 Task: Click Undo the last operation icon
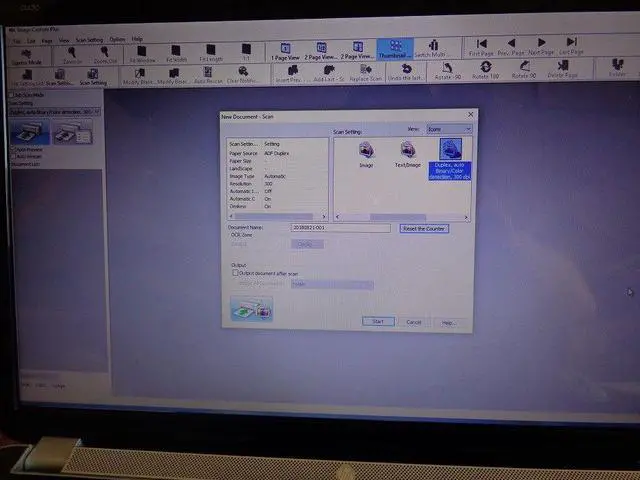[x=406, y=72]
